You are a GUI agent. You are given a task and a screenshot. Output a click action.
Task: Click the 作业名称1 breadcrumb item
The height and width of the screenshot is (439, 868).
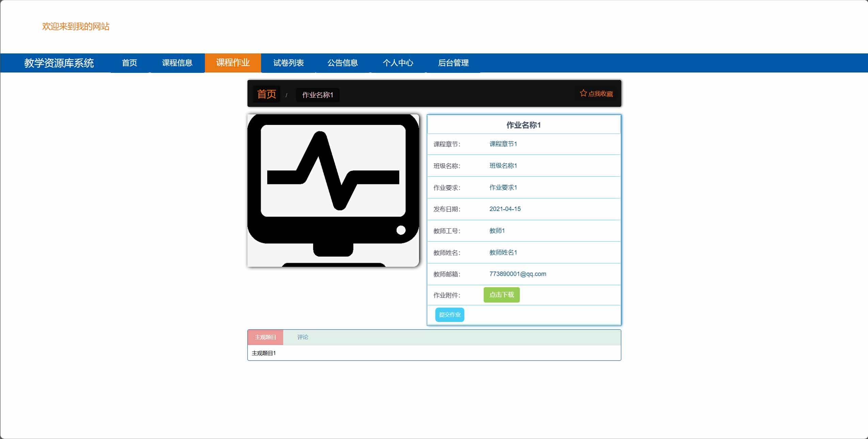click(318, 95)
